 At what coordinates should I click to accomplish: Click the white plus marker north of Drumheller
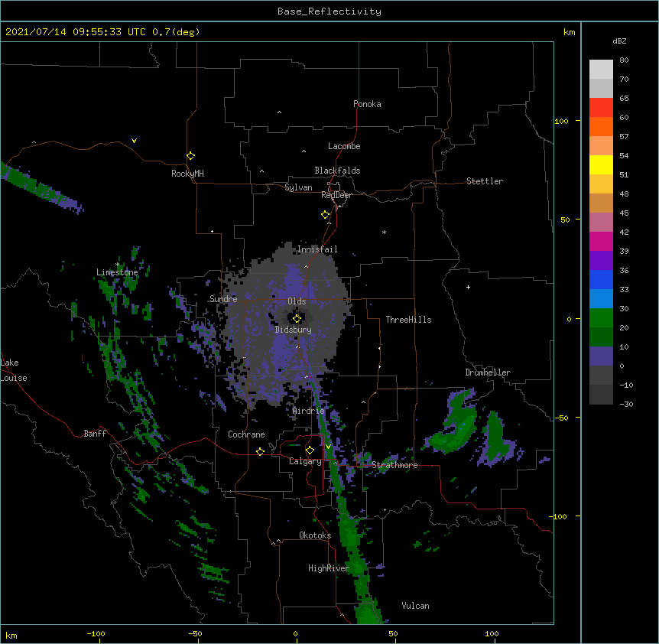pos(468,287)
